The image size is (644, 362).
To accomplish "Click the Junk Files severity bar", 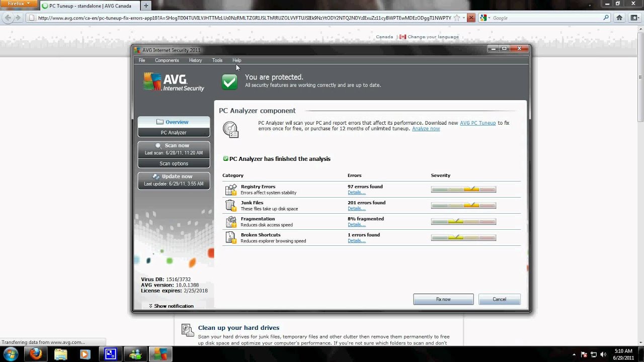I will [463, 206].
